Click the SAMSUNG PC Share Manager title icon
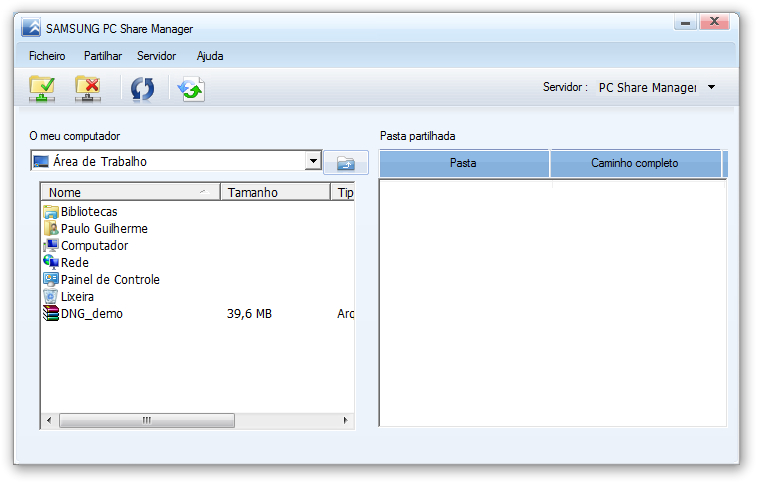 pos(31,28)
